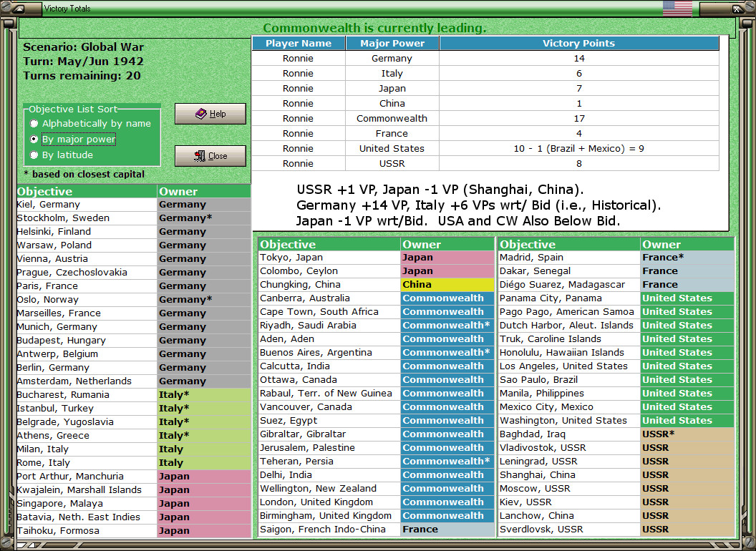This screenshot has width=756, height=551.
Task: Select 'By latitude' sort option
Action: (62, 155)
